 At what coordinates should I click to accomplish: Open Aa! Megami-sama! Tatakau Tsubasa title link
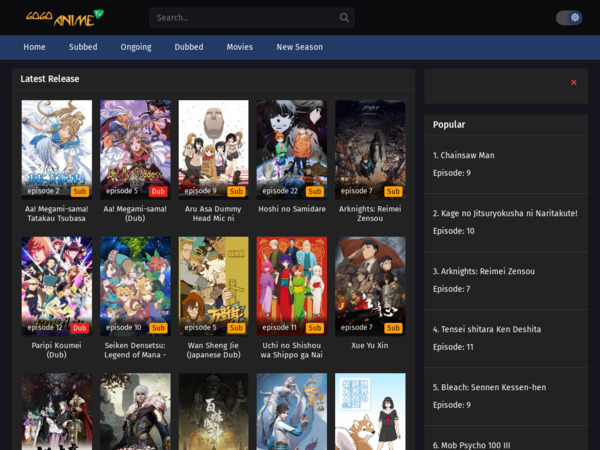57,214
